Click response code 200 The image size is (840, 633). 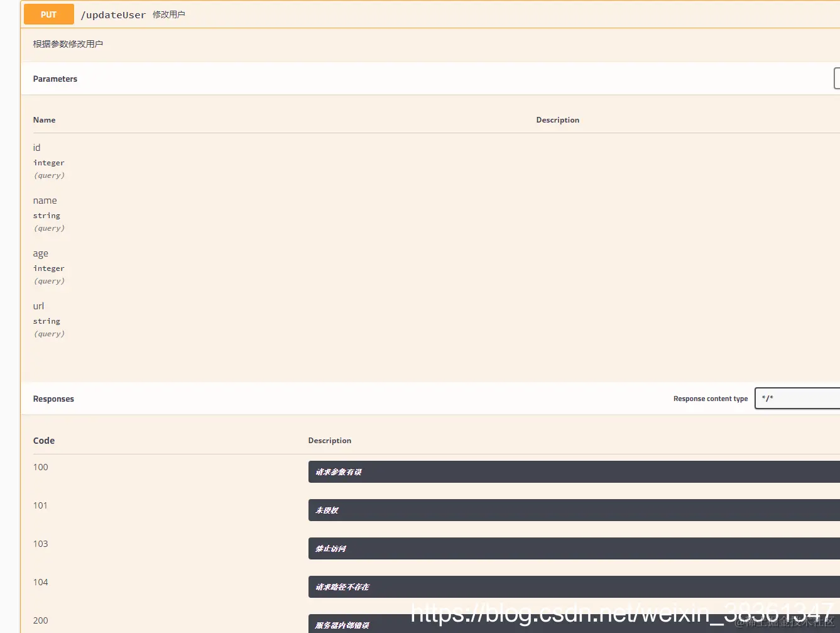pyautogui.click(x=40, y=620)
